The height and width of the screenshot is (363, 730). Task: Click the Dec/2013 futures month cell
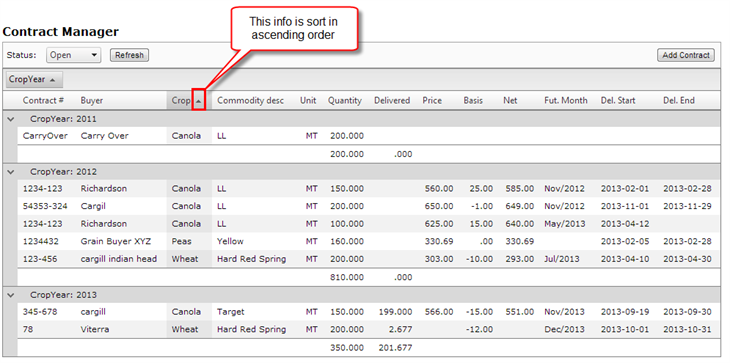point(564,329)
